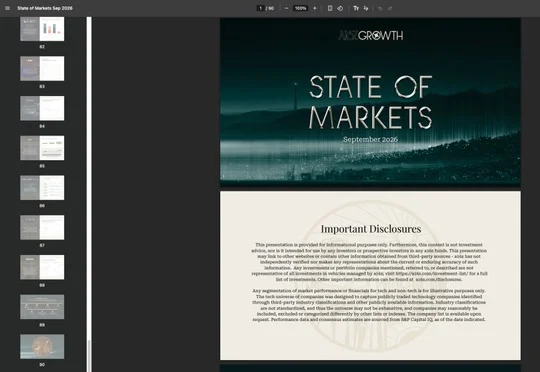Click the GROWTH logo on cover
540x372 pixels.
(x=371, y=35)
